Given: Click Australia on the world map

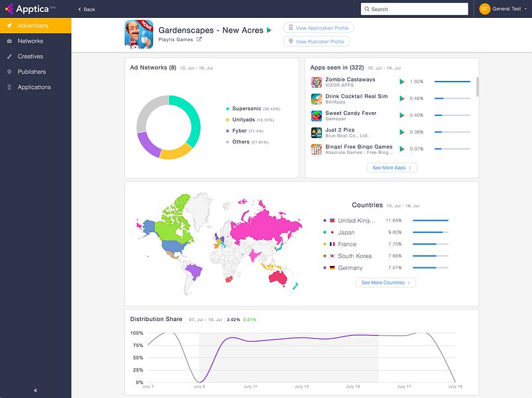Looking at the screenshot, I should coord(278,278).
